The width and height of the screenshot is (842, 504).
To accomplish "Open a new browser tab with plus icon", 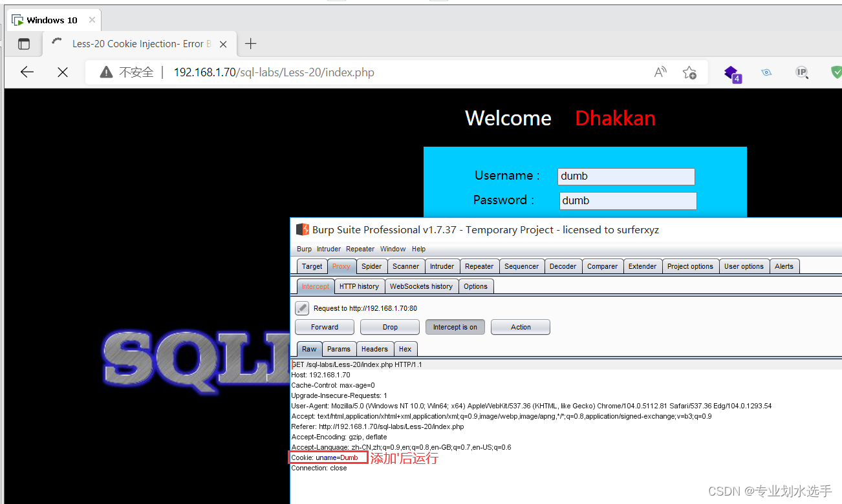I will click(251, 44).
